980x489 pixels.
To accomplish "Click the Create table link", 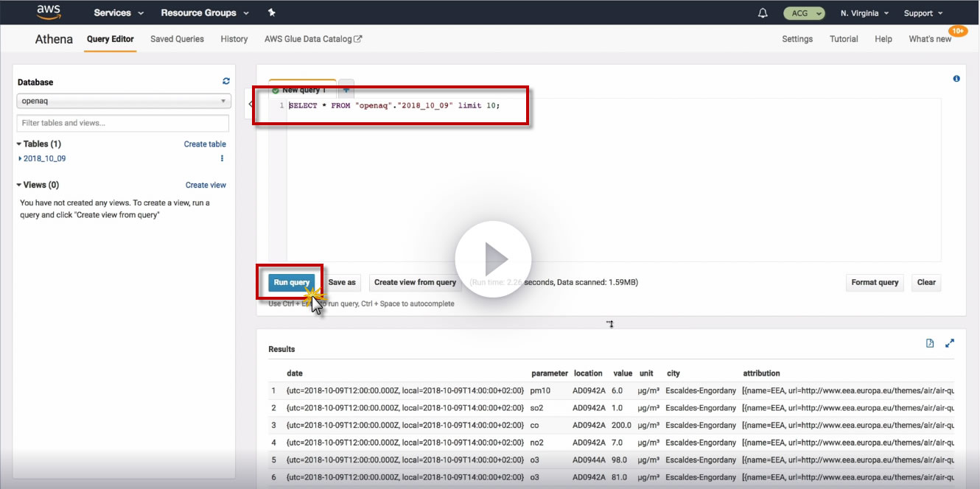I will [x=205, y=144].
